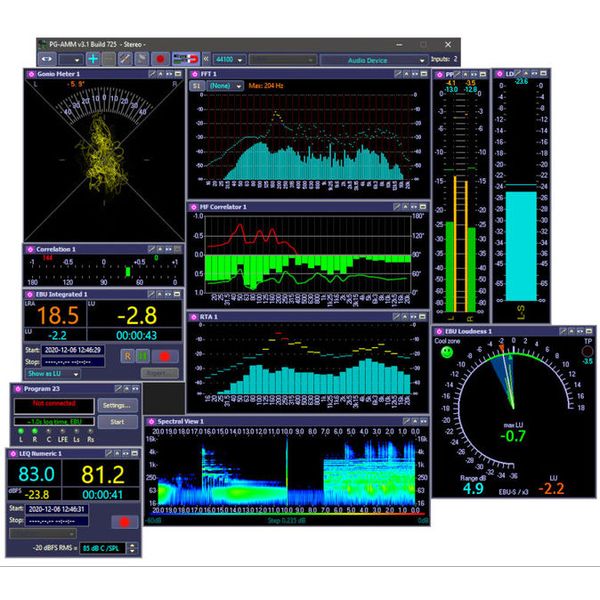The height and width of the screenshot is (600, 600).
Task: Click the Stop time field in EBU Integrated 1
Action: point(73,362)
